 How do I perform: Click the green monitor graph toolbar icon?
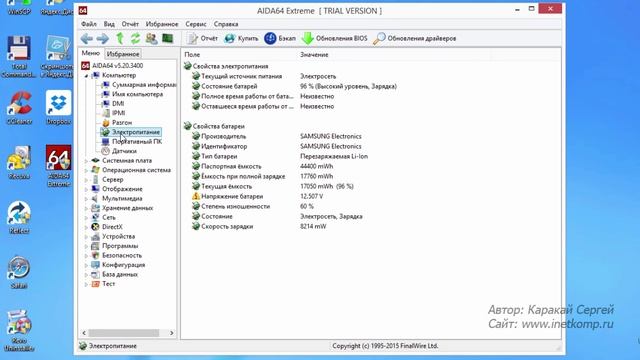point(168,38)
